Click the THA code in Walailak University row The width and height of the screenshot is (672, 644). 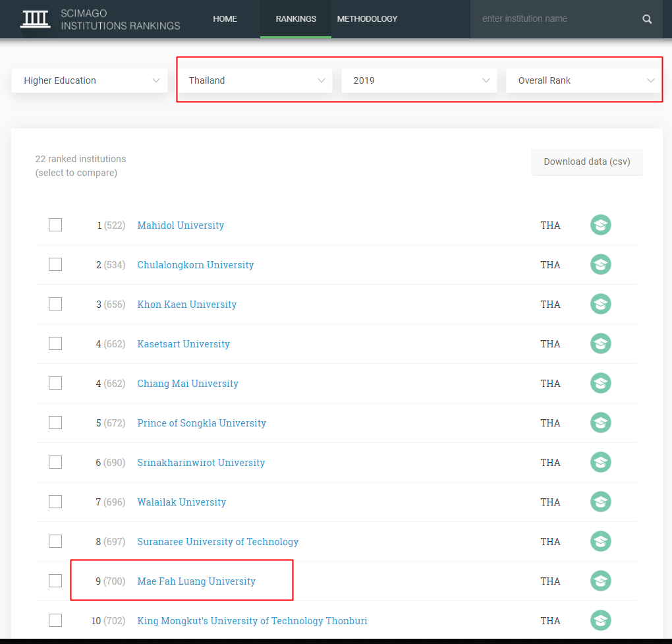point(550,502)
